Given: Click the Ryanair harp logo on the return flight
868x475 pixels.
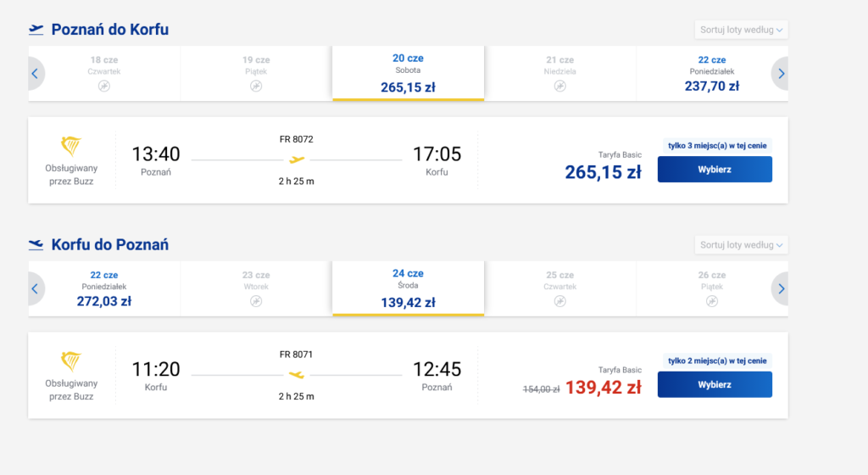Looking at the screenshot, I should click(72, 361).
